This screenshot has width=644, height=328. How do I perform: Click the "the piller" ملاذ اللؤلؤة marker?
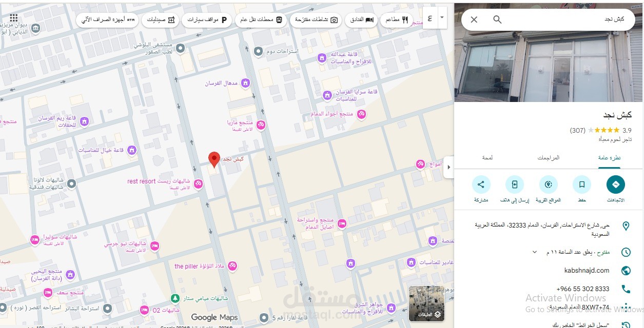click(232, 266)
